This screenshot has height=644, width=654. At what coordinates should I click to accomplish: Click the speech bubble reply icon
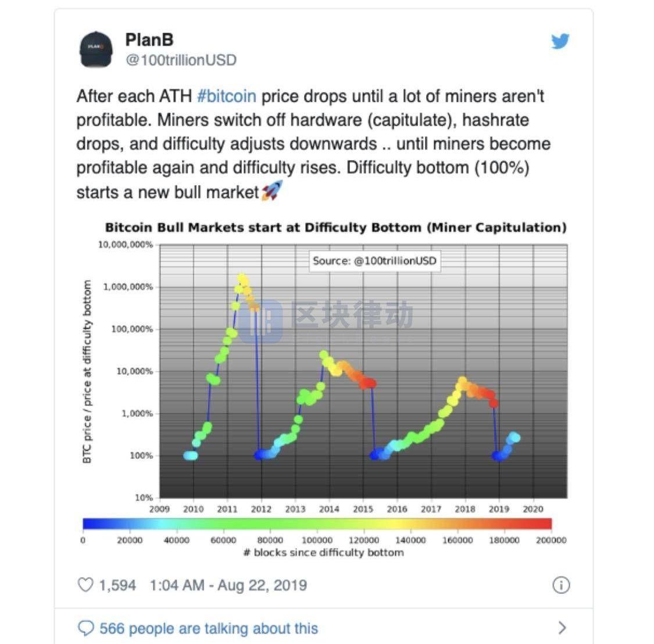85,628
